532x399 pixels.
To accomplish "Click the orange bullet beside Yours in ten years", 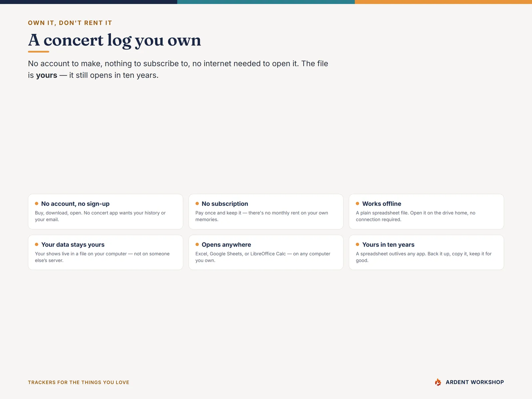I will click(357, 244).
